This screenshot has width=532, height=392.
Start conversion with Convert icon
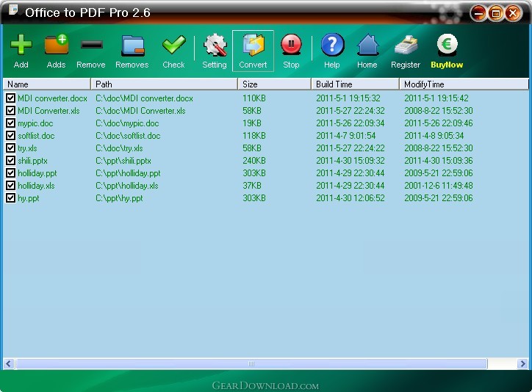(x=253, y=45)
